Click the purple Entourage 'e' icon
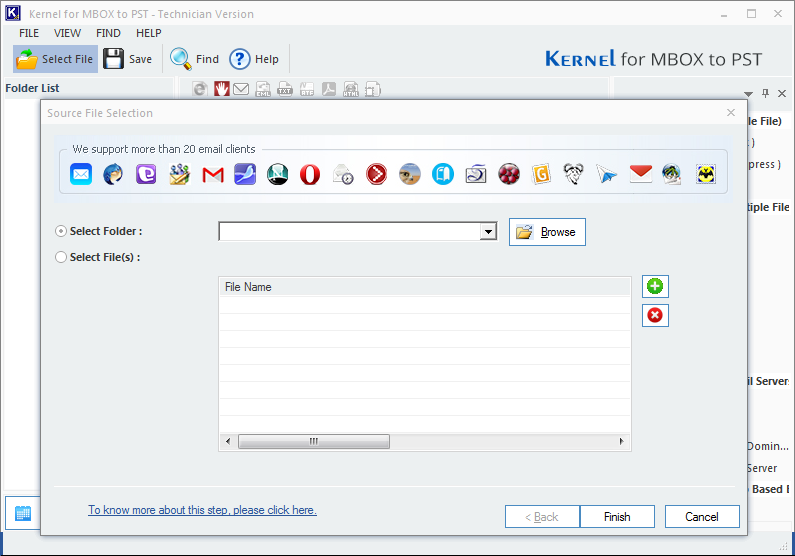The image size is (795, 556). point(146,174)
